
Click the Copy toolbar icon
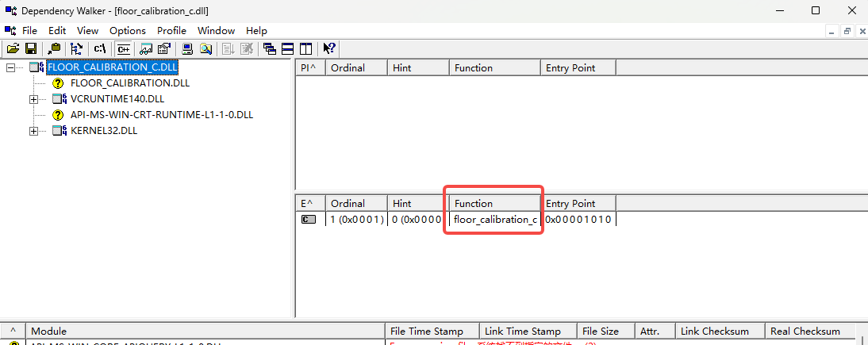coord(54,48)
